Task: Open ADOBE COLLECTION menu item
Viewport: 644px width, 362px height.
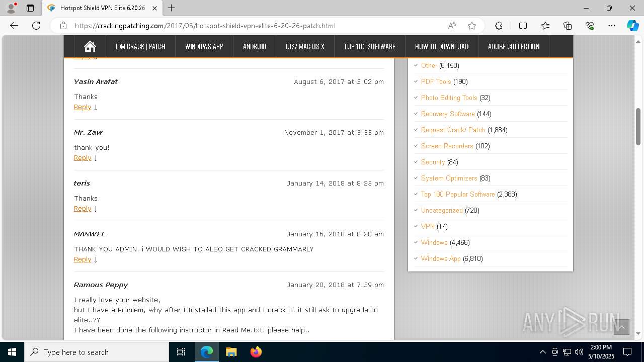Action: pos(514,47)
